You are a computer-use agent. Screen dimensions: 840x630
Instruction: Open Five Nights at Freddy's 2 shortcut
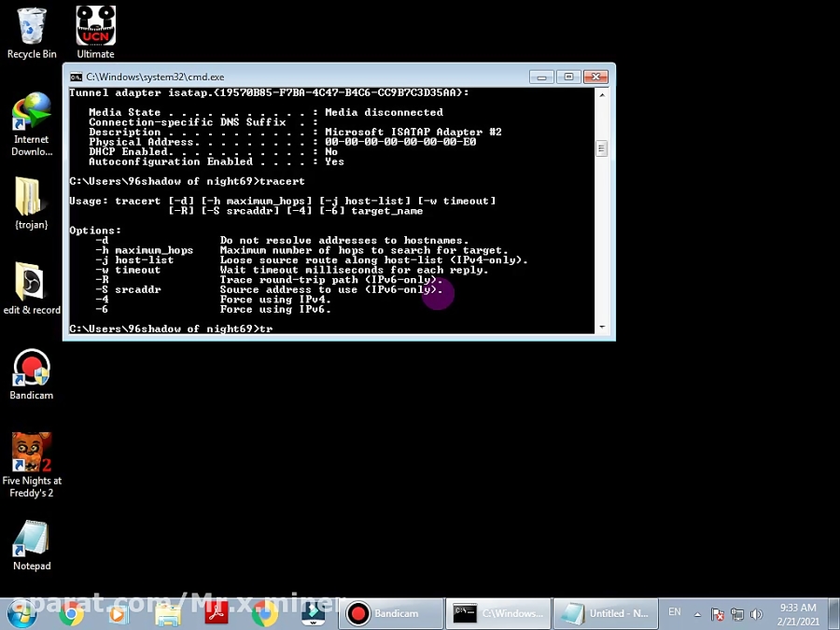[32, 455]
